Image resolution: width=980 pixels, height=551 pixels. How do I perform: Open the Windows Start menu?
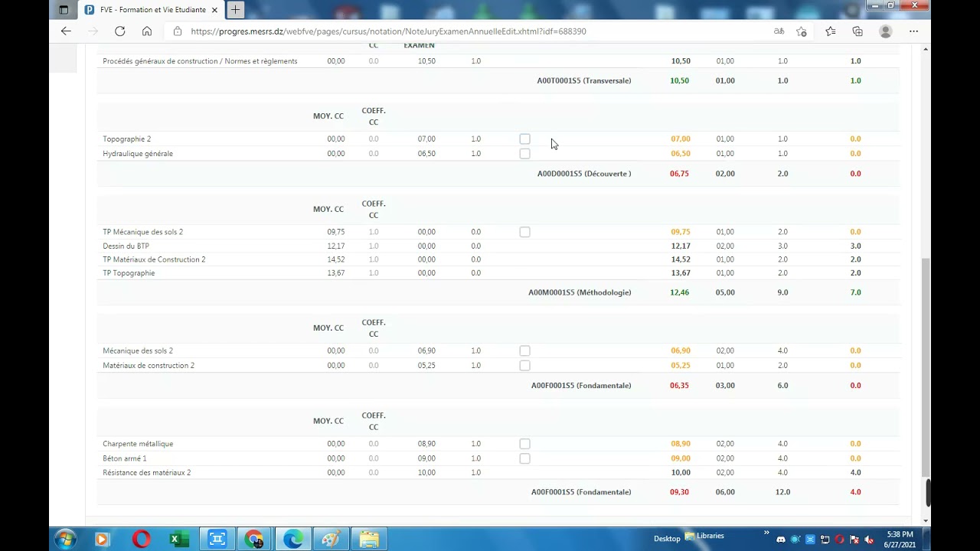[x=65, y=540]
